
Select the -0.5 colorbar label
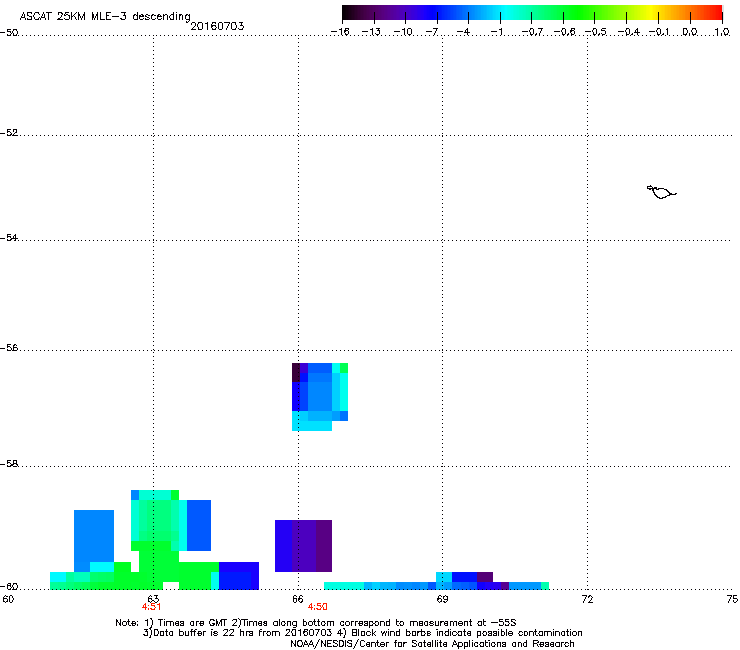tap(596, 32)
